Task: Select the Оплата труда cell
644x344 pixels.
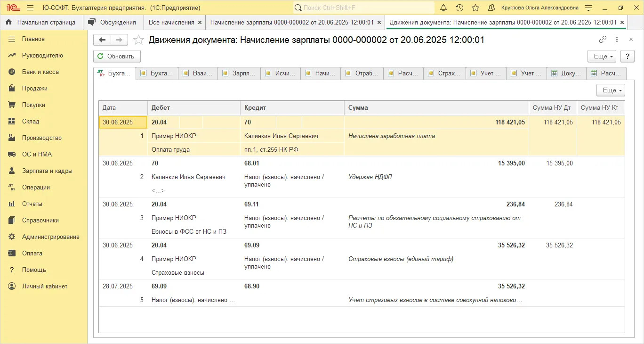Action: (x=194, y=149)
